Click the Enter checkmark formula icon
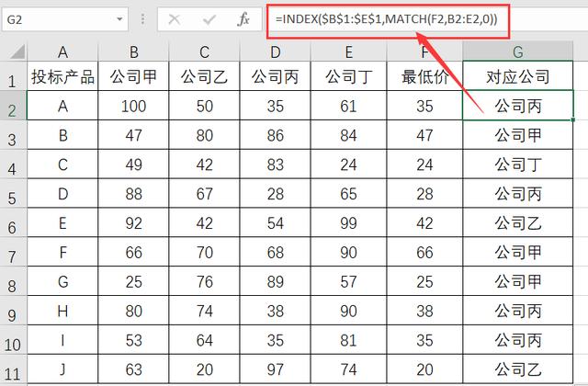588x386 pixels. [209, 18]
